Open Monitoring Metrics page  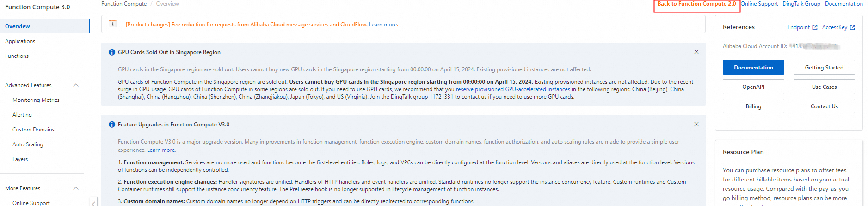coord(36,100)
